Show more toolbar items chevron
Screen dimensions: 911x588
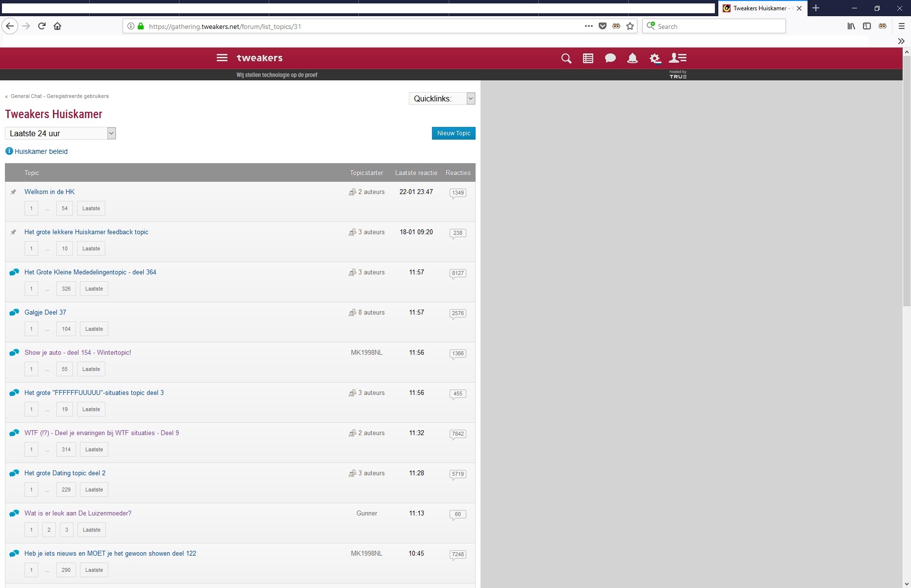(x=901, y=41)
